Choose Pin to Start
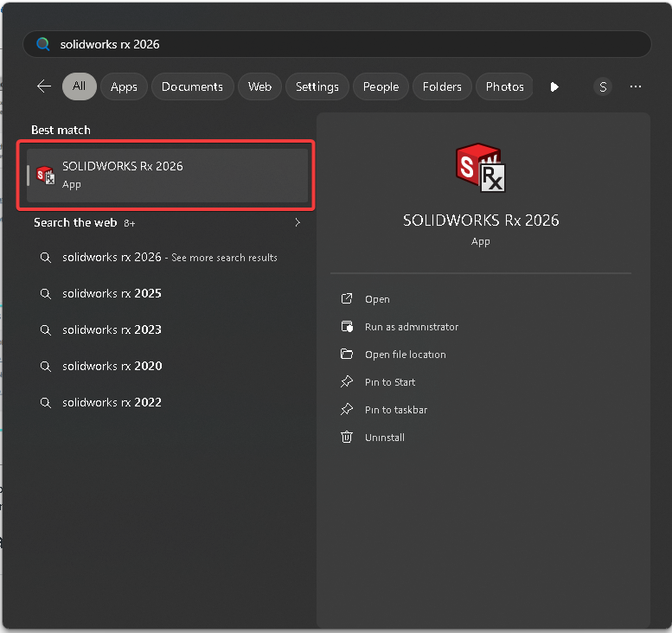Screen dimensions: 672x633 tap(389, 382)
